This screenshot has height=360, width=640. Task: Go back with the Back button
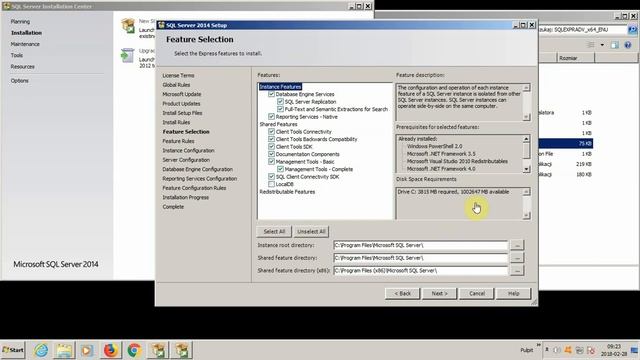[x=402, y=293]
